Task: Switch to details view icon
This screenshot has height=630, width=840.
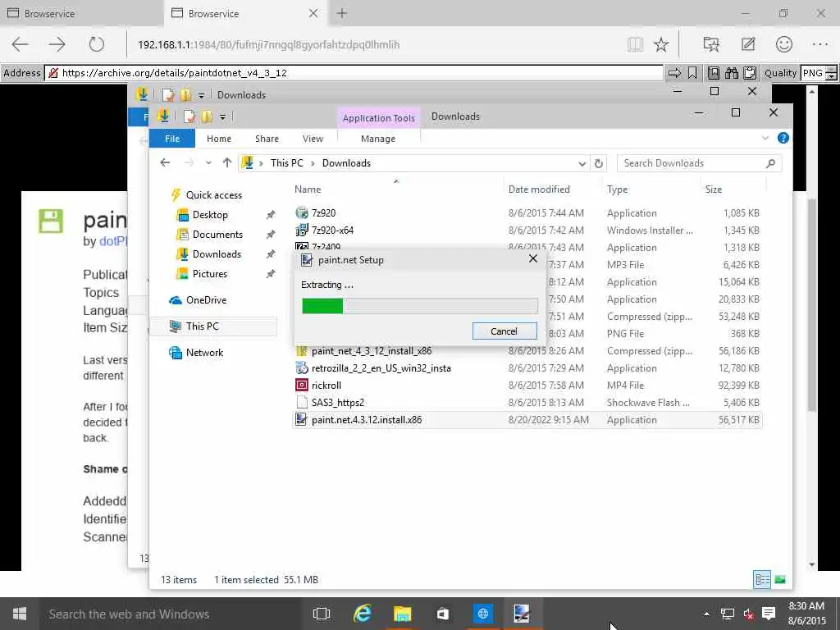Action: [762, 580]
